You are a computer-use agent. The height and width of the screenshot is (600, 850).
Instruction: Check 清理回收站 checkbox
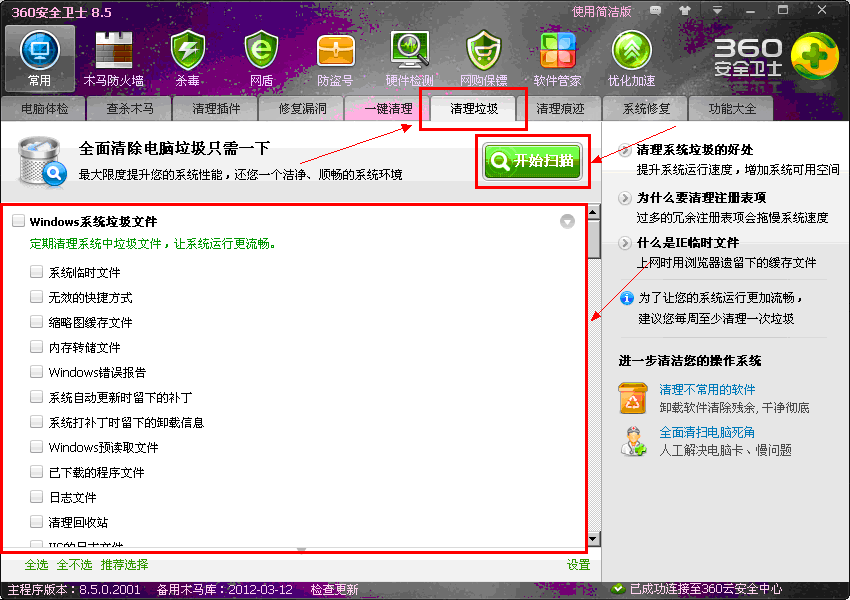[36, 521]
